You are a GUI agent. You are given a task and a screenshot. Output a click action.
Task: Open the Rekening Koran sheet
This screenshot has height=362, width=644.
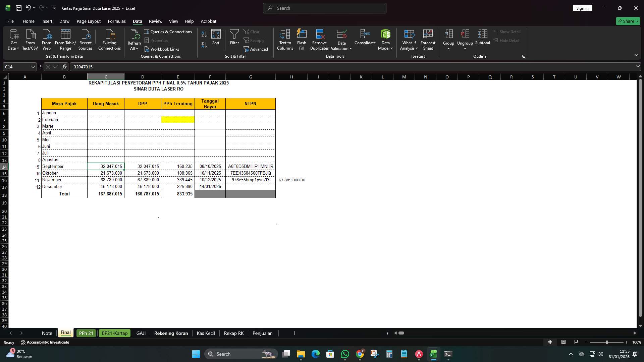(x=171, y=333)
